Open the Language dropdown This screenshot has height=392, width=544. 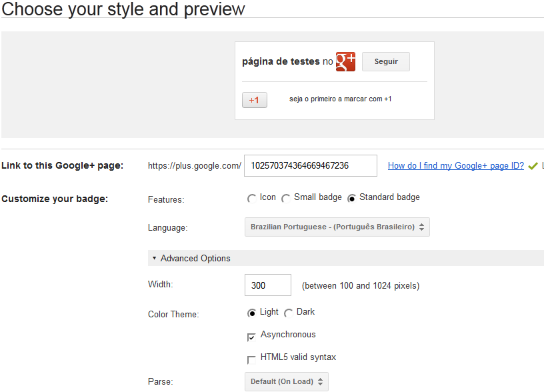pyautogui.click(x=337, y=227)
